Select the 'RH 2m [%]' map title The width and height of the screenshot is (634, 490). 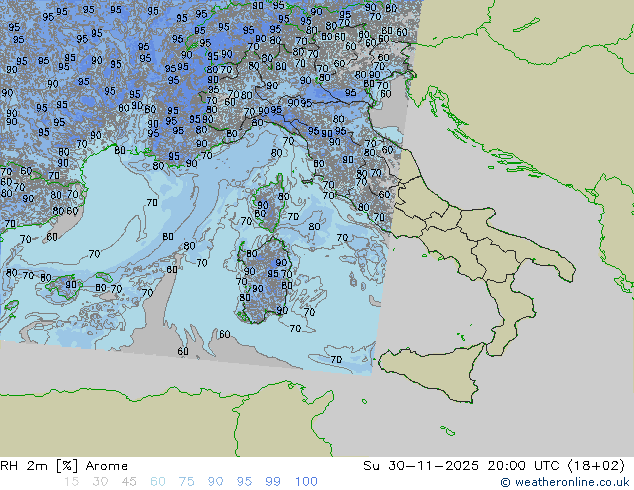point(39,466)
